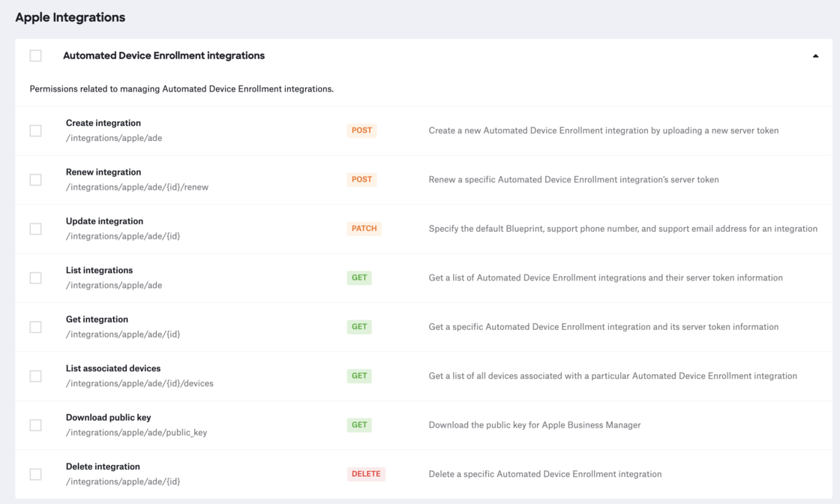Click the GET badge beside List integrations
The width and height of the screenshot is (840, 504).
[x=359, y=277]
